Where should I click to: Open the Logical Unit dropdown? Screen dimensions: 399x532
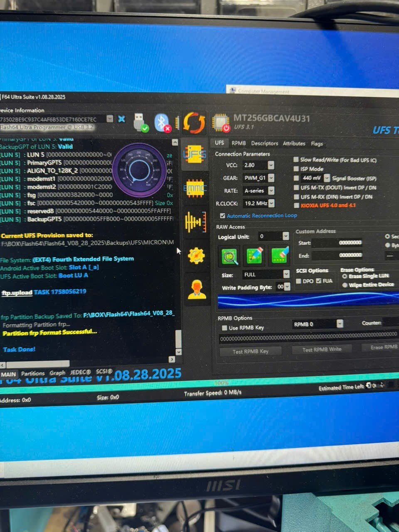pyautogui.click(x=286, y=236)
